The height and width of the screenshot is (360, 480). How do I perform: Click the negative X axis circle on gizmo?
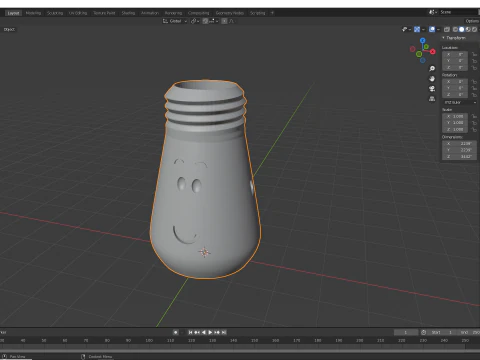(x=413, y=49)
